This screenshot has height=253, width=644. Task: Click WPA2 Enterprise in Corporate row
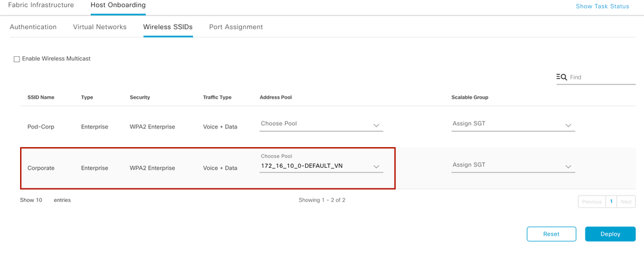[152, 168]
